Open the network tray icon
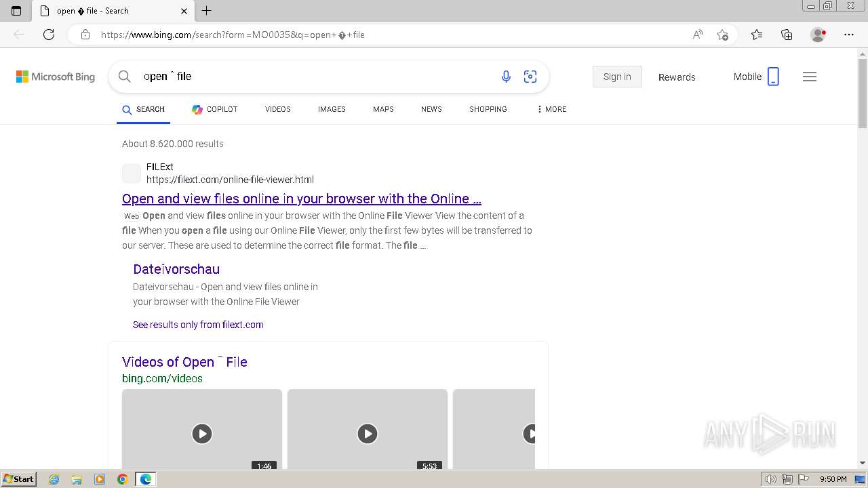This screenshot has height=488, width=868. (x=787, y=479)
